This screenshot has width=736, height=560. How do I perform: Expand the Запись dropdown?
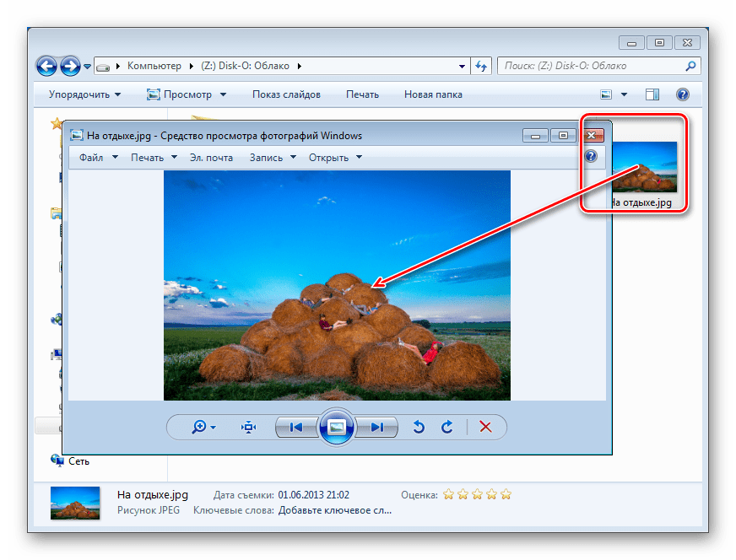272,158
